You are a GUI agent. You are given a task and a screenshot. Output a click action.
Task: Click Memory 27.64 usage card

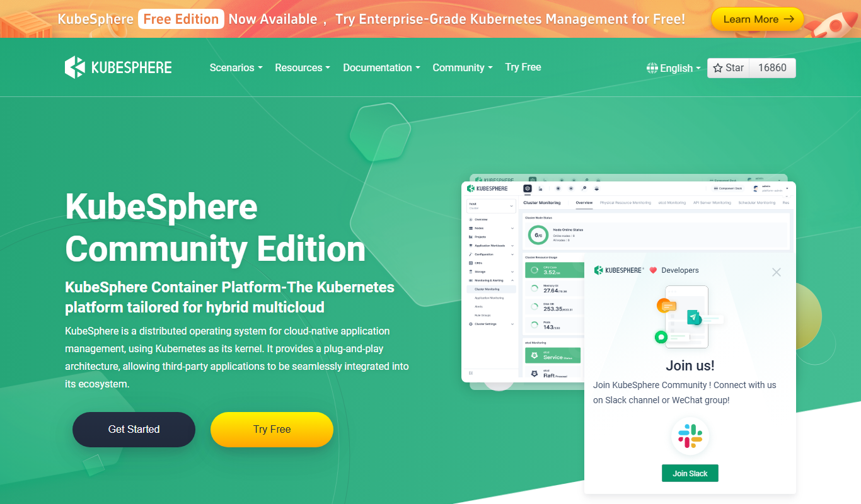click(x=555, y=289)
